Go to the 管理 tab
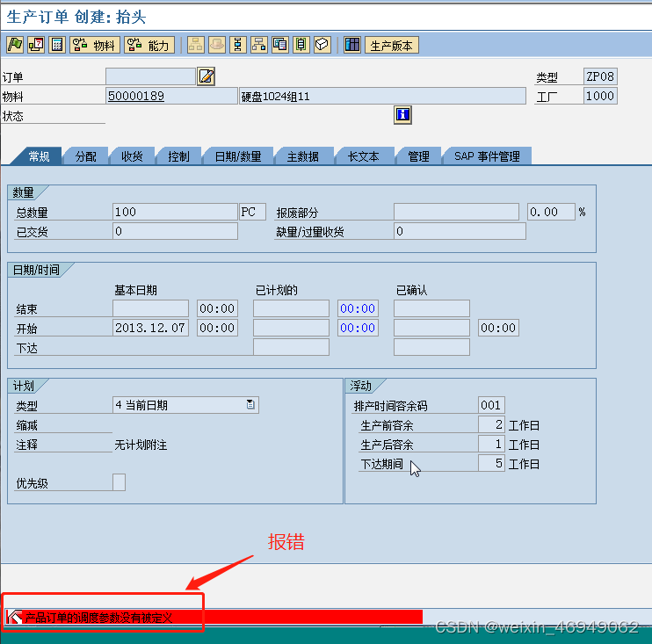Screen dimensions: 652x644 click(x=418, y=156)
